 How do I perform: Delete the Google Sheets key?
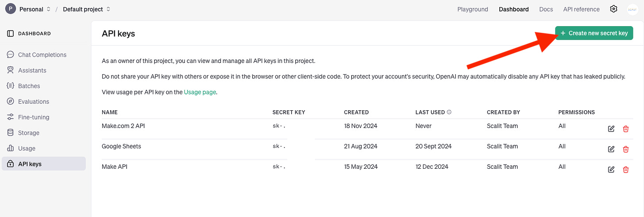coord(625,149)
